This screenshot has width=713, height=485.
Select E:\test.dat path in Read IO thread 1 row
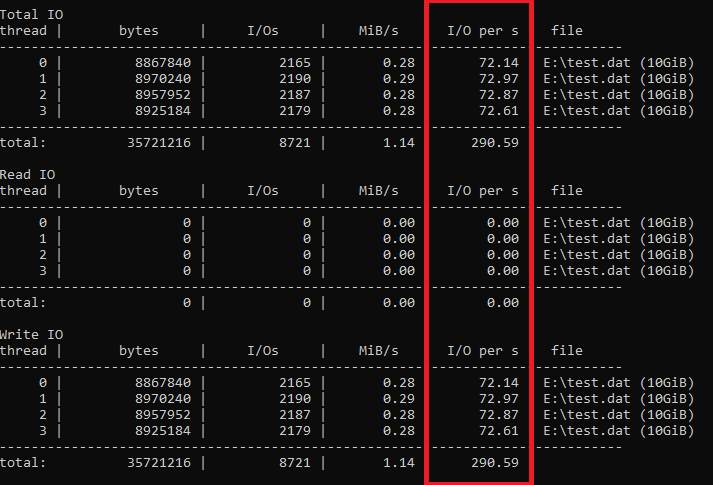pos(587,239)
